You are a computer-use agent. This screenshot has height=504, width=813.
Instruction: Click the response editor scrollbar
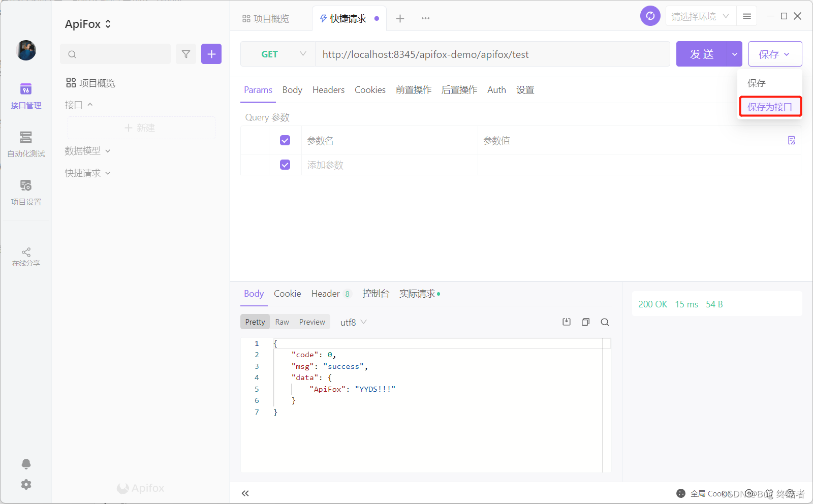point(607,405)
